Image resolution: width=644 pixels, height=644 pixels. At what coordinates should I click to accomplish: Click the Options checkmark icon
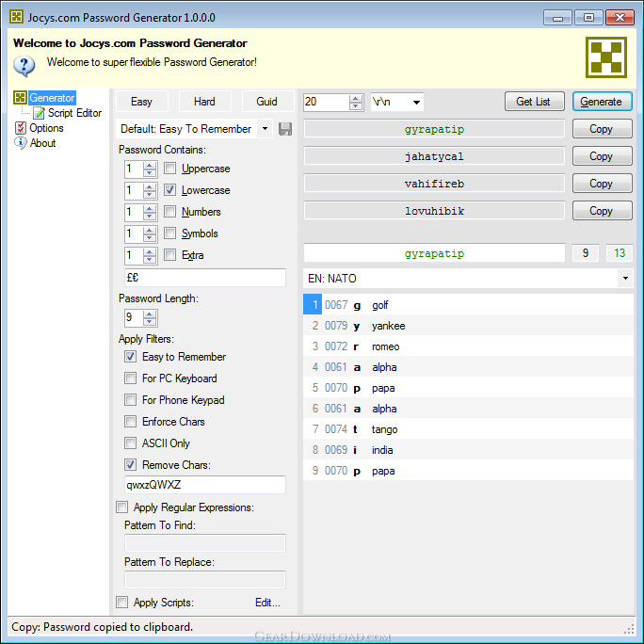tap(21, 128)
